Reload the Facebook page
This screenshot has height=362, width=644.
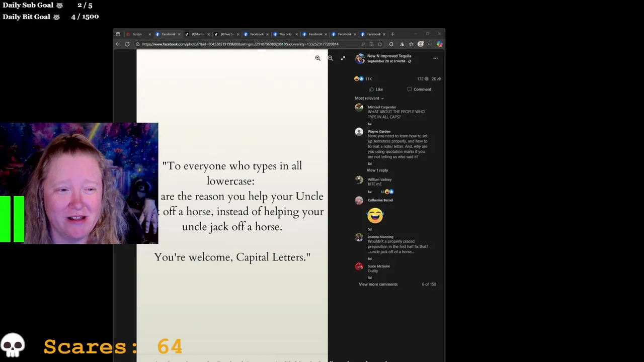click(127, 44)
